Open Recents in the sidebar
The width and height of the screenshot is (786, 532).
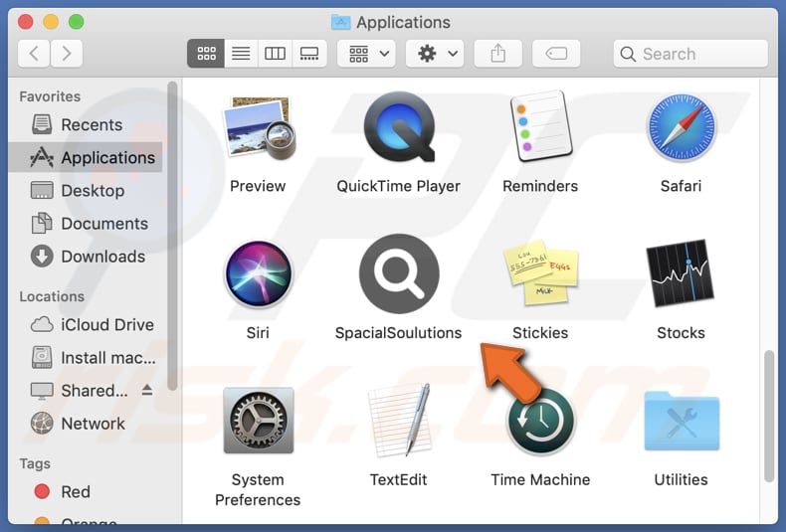pyautogui.click(x=86, y=124)
